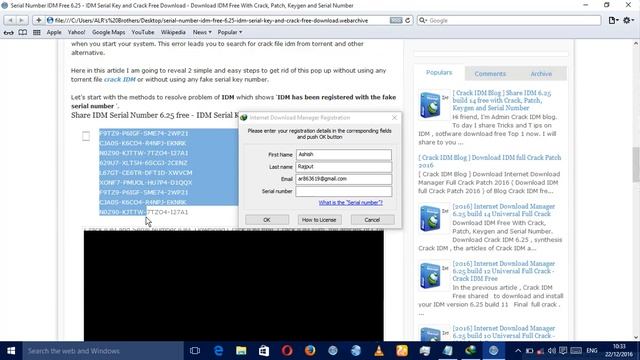Image resolution: width=640 pixels, height=360 pixels.
Task: Open the Action Center notification icon
Action: tap(563, 351)
